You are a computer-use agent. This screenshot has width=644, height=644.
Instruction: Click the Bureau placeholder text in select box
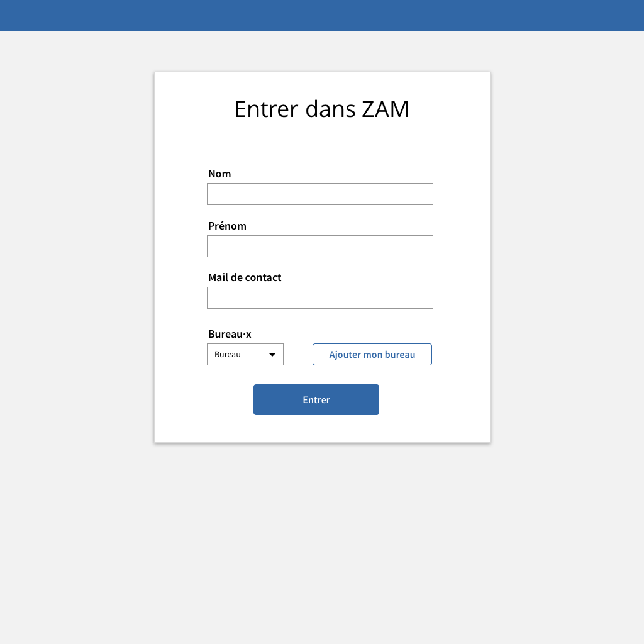(x=228, y=355)
